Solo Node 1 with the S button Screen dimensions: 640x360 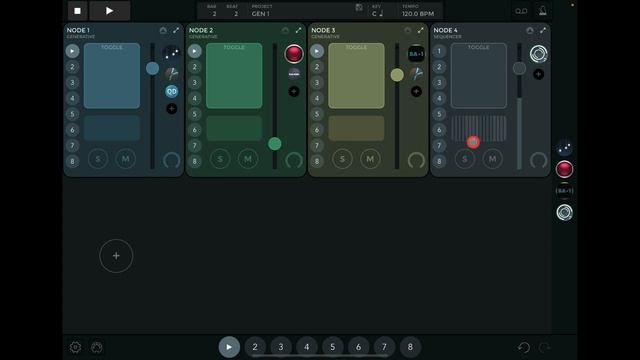(x=98, y=159)
